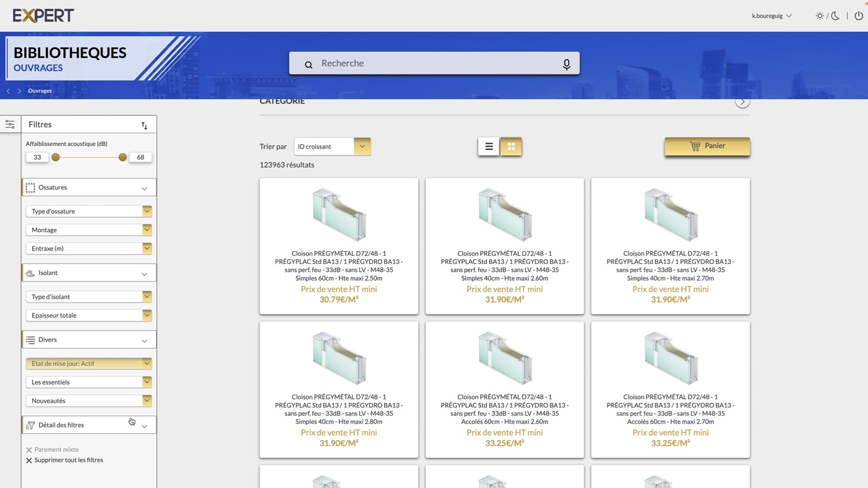Click the search magnifier icon

[x=309, y=64]
